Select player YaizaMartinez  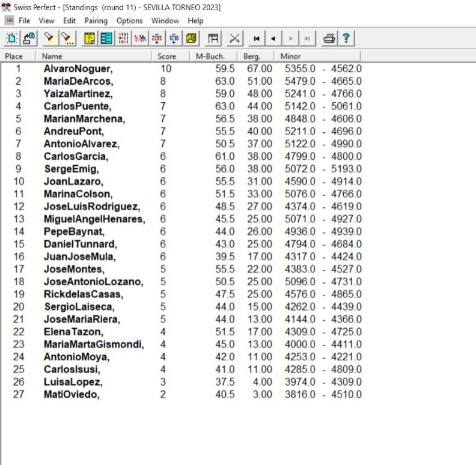coord(78,94)
